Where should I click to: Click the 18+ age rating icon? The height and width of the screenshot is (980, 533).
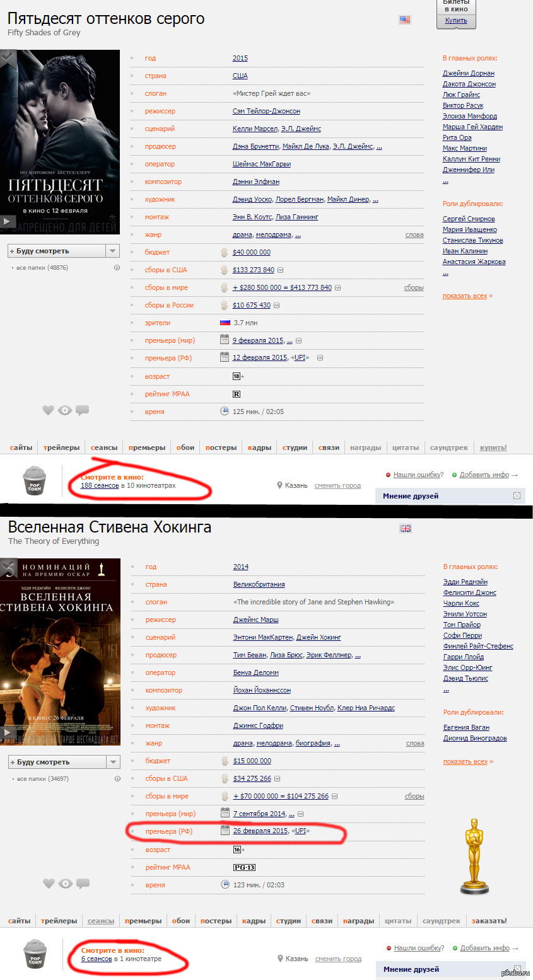point(238,376)
